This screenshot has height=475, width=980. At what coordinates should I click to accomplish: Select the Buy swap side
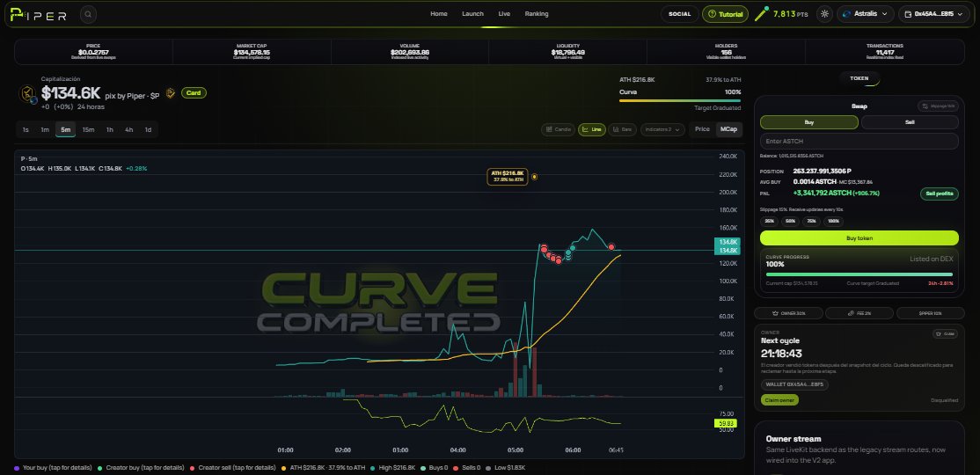[x=808, y=122]
